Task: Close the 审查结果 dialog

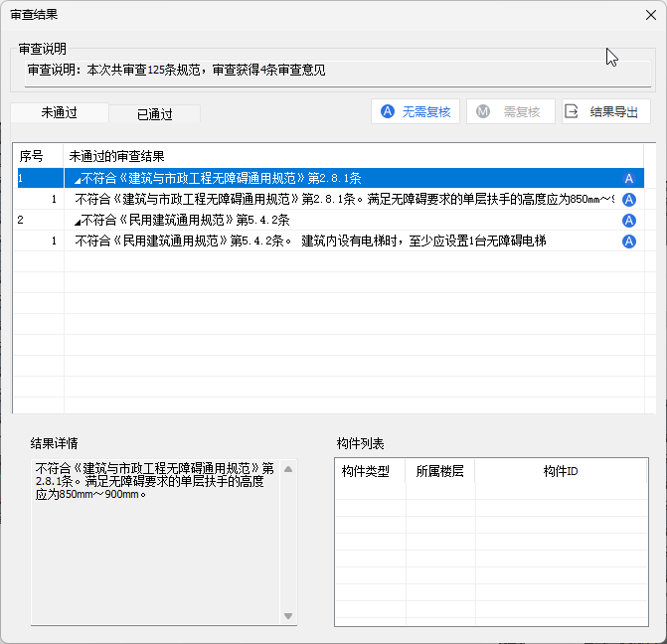Action: pos(648,15)
